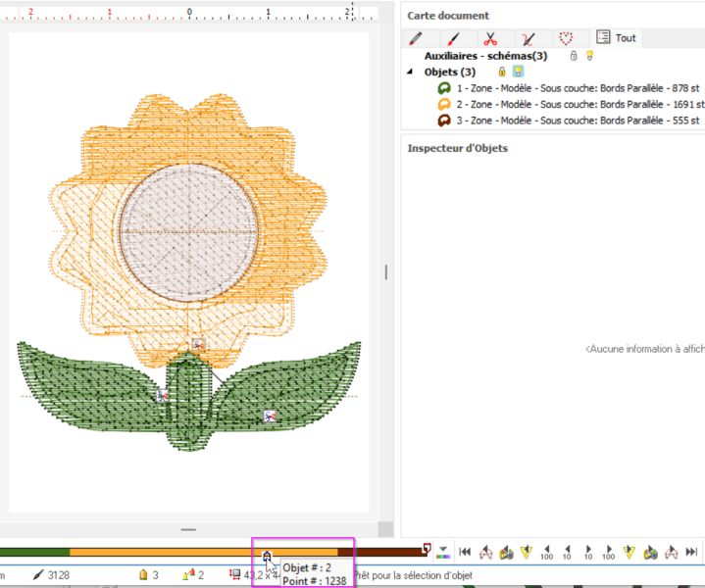Viewport: 705px width, 588px height.
Task: Click the Inspecteur d'Objets panel title
Action: pos(457,148)
